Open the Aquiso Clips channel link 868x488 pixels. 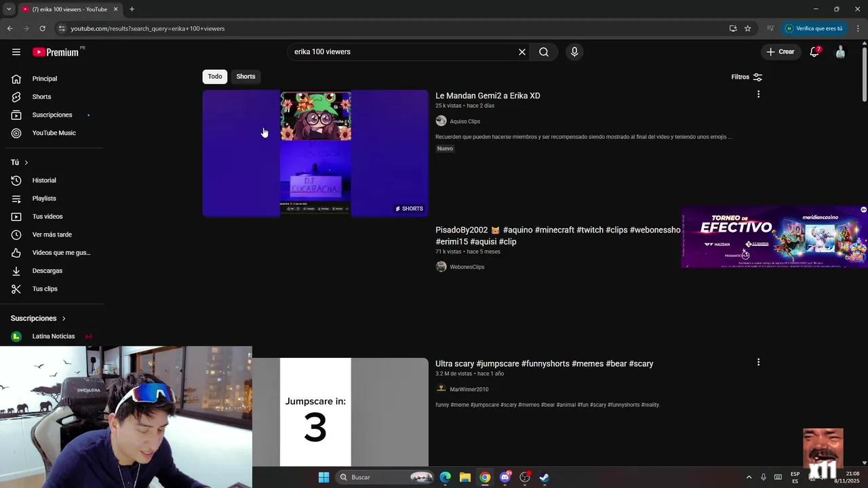click(x=465, y=121)
